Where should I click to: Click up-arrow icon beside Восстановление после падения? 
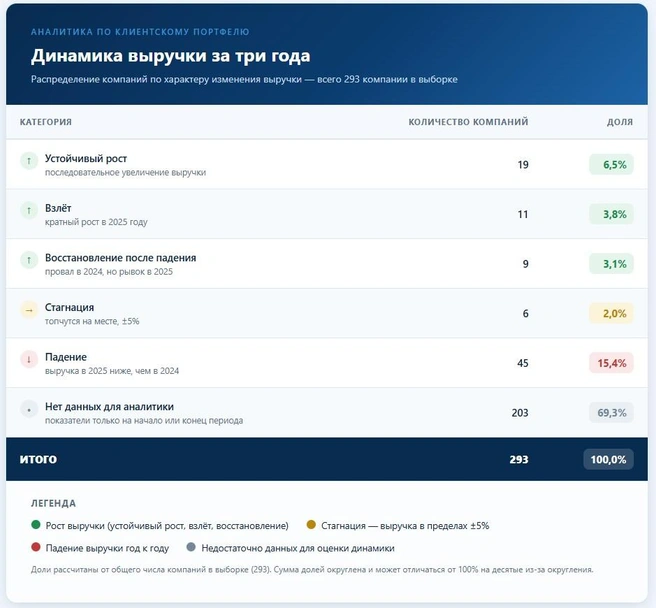point(29,260)
